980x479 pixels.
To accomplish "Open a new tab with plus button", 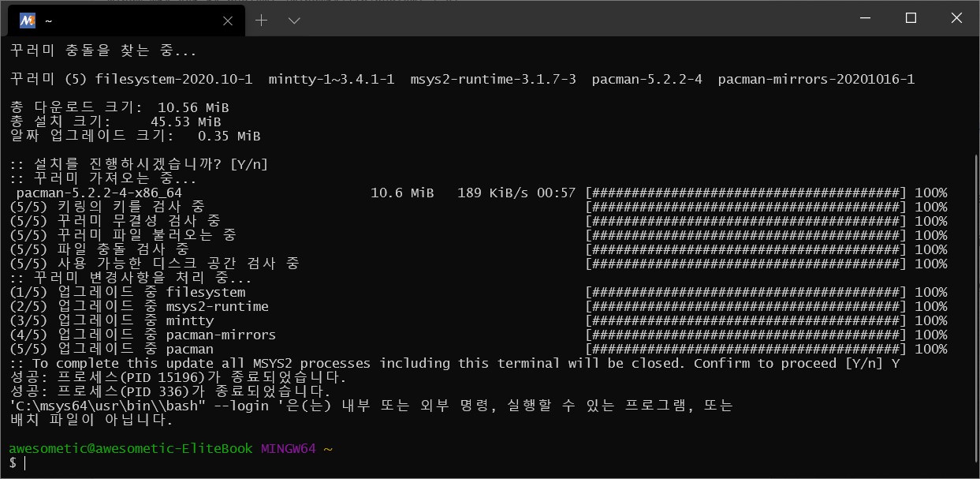I will click(x=262, y=21).
